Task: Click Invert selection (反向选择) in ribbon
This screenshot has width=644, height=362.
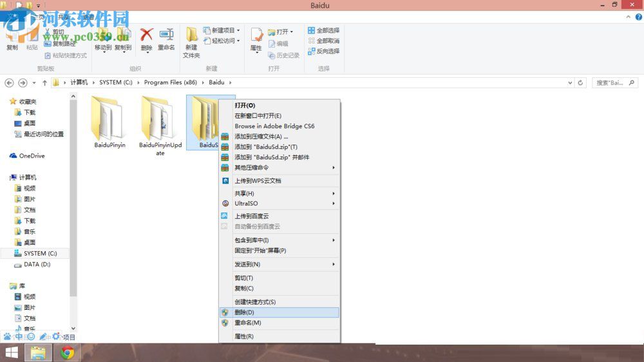Action: click(x=324, y=51)
